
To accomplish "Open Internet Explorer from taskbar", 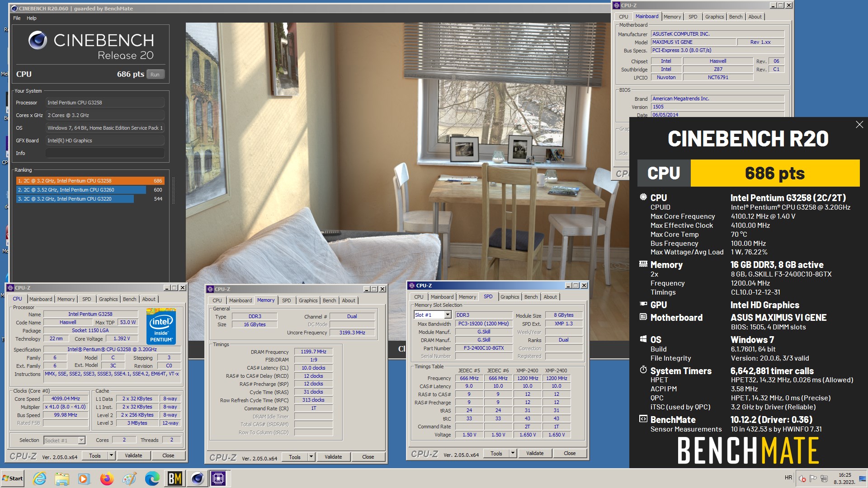I will (40, 479).
